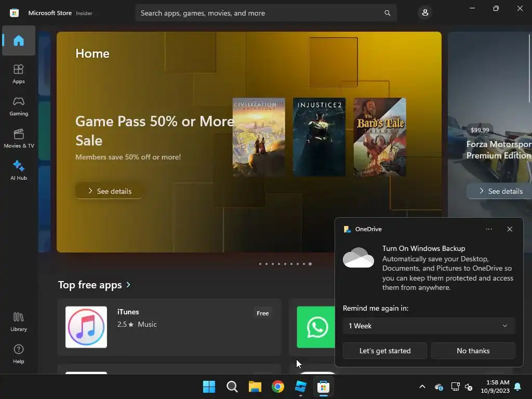Open the AI Hub section
The width and height of the screenshot is (532, 399).
pyautogui.click(x=19, y=170)
